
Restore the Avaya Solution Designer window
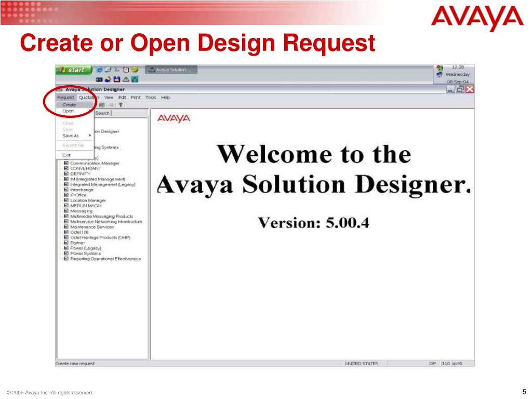tap(460, 89)
